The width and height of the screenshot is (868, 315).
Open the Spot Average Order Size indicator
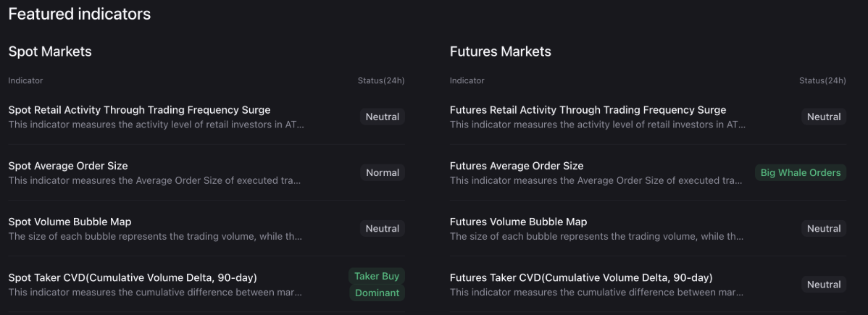tap(68, 166)
